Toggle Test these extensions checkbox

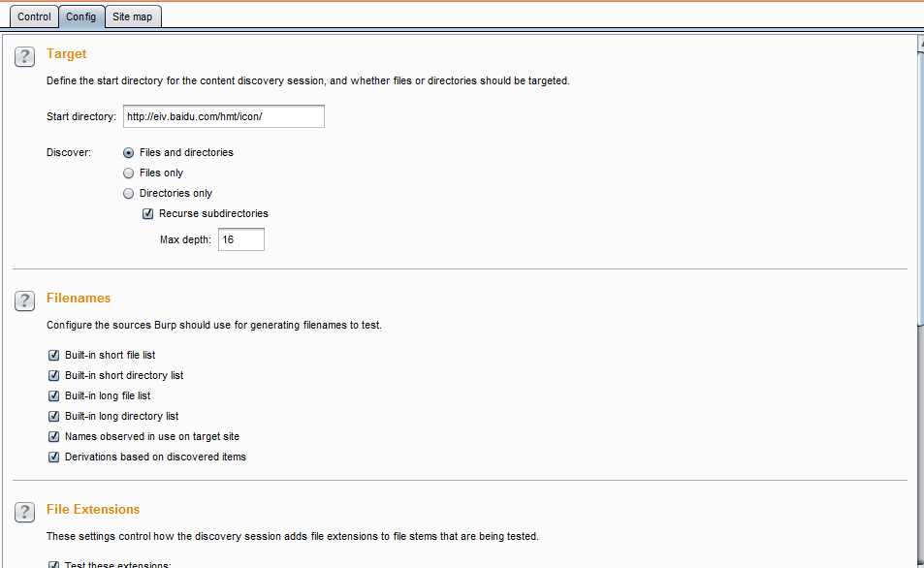[x=53, y=564]
